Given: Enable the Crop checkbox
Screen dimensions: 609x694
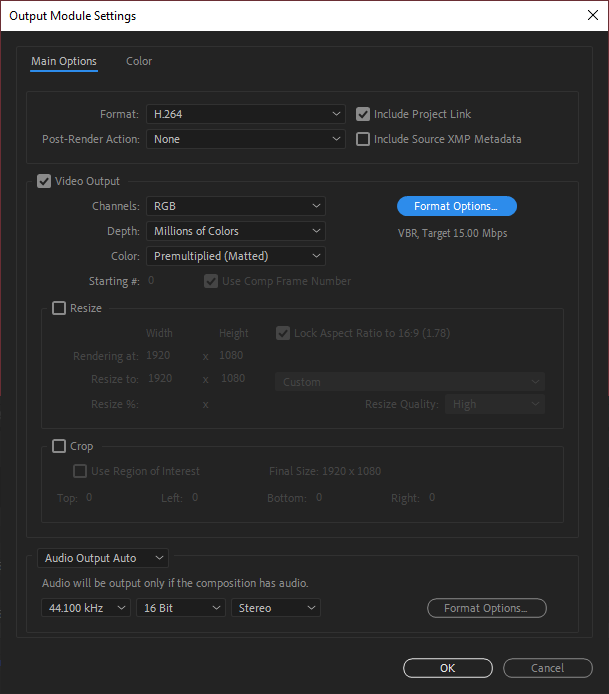Looking at the screenshot, I should click(x=59, y=446).
